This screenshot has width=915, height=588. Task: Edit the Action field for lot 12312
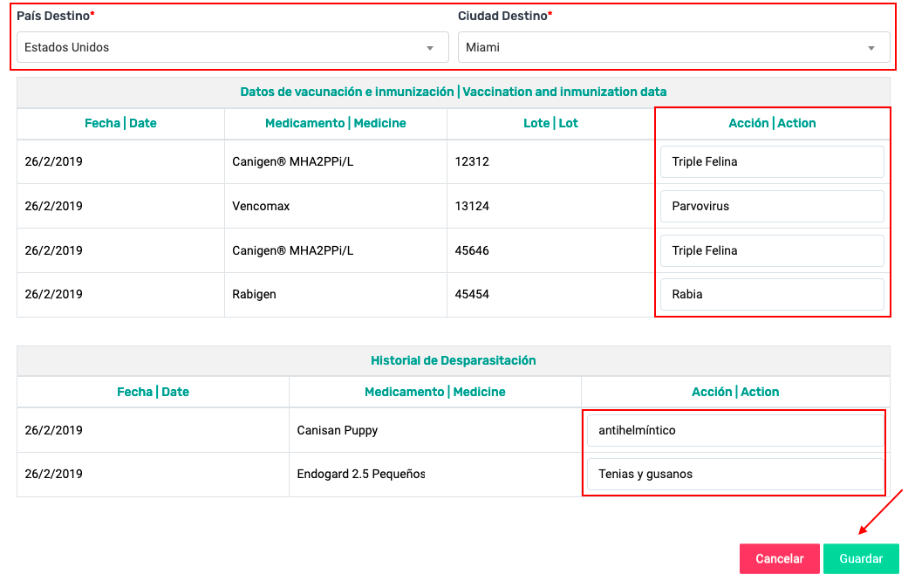[772, 161]
